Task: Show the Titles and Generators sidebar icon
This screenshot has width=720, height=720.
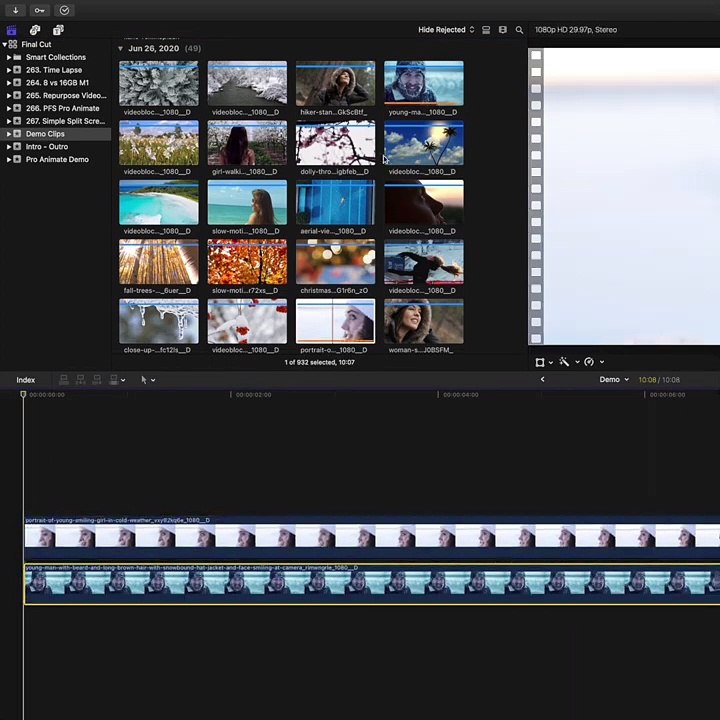Action: (x=58, y=30)
